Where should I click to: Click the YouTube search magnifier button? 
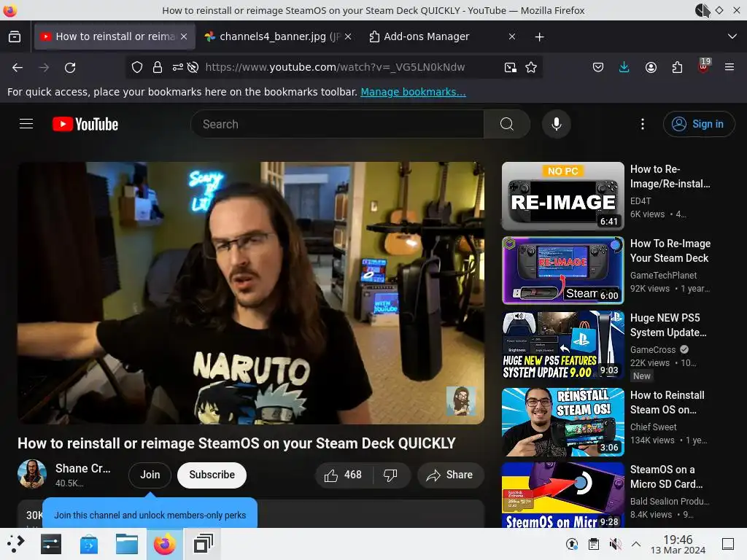(x=507, y=124)
